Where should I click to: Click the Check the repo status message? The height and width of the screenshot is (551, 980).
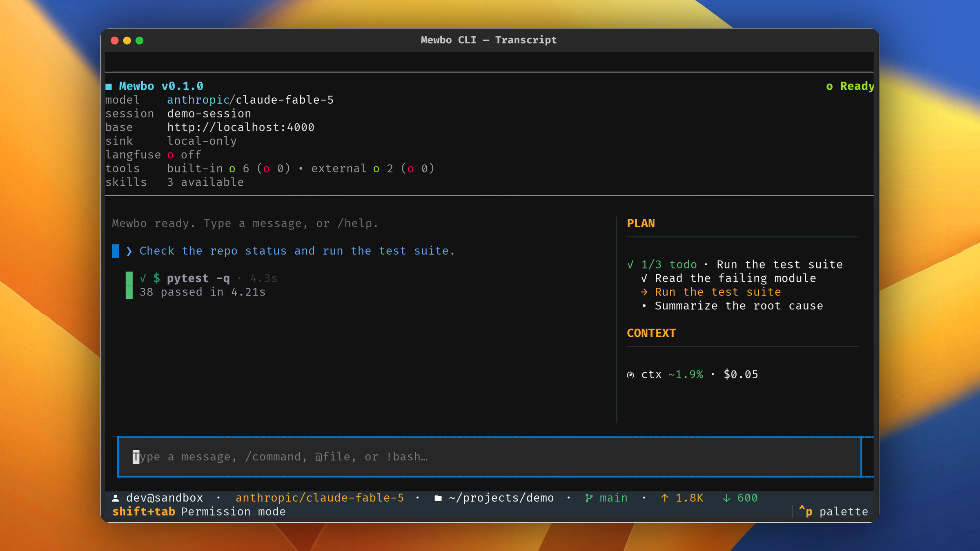pyautogui.click(x=297, y=251)
